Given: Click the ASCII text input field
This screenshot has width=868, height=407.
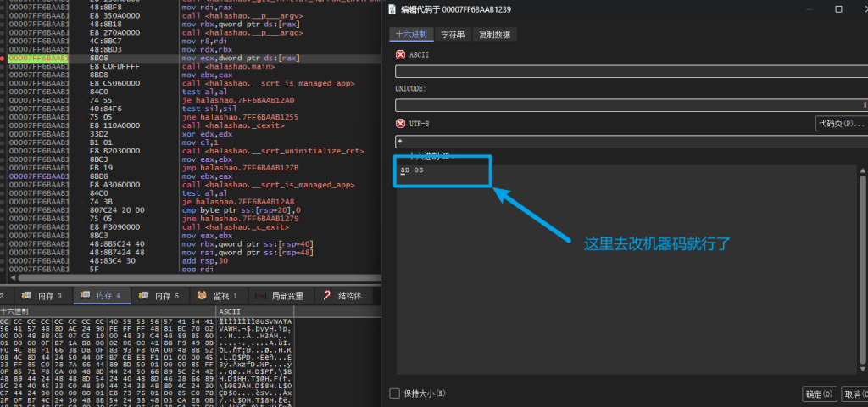Looking at the screenshot, I should coord(627,71).
